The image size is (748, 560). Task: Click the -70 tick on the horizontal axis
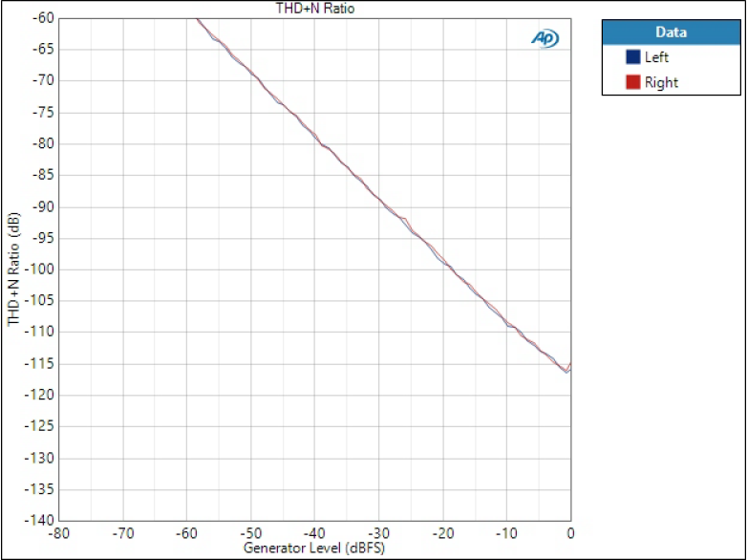tap(123, 533)
